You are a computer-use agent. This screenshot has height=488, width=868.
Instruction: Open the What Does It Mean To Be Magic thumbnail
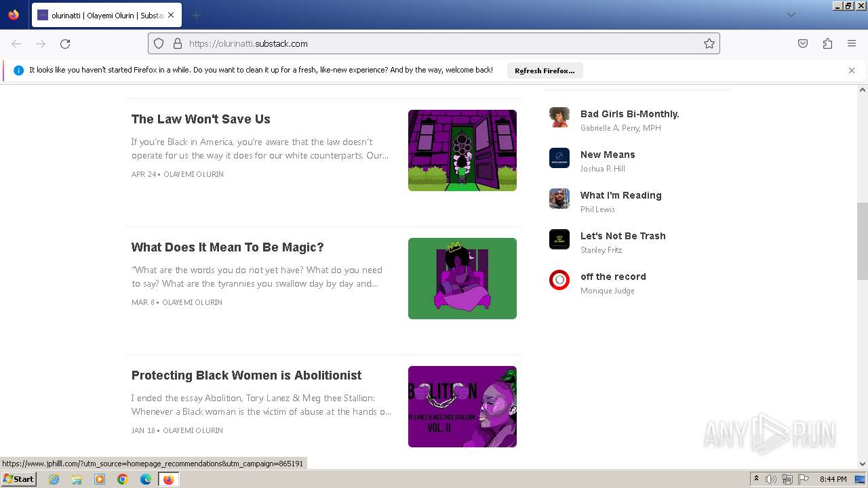462,279
